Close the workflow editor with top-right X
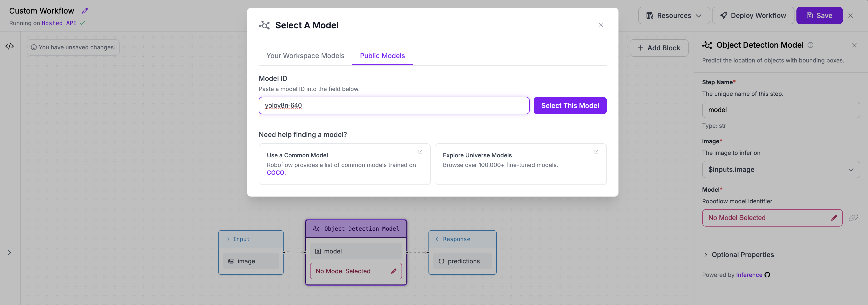The width and height of the screenshot is (868, 305). coord(851,15)
